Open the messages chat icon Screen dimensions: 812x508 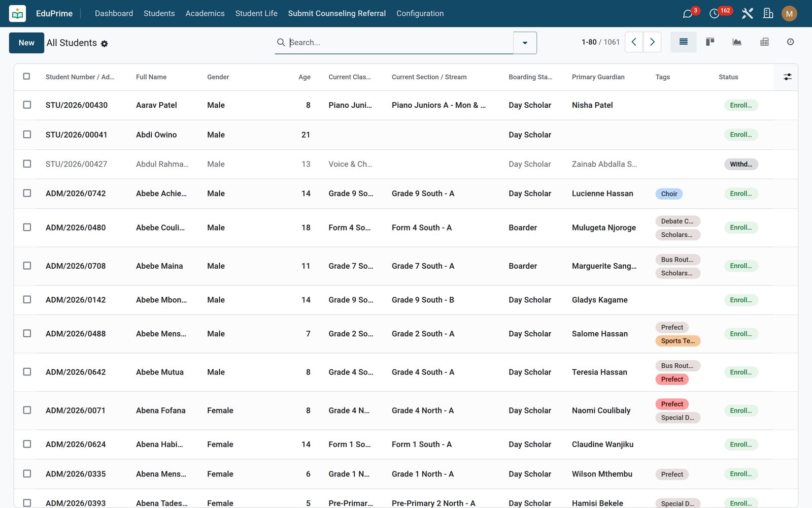coord(688,14)
